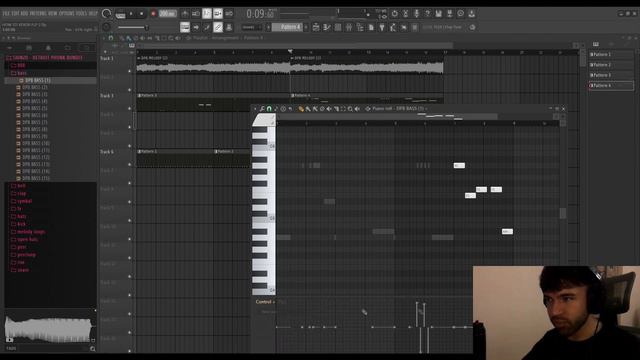640x360 pixels.
Task: Click the piano-keys icon above pattern picker
Action: pos(596,44)
